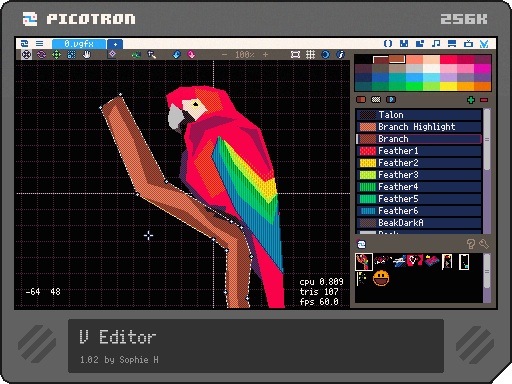
Task: Open the TV-shaped workspace icon
Action: 468,44
